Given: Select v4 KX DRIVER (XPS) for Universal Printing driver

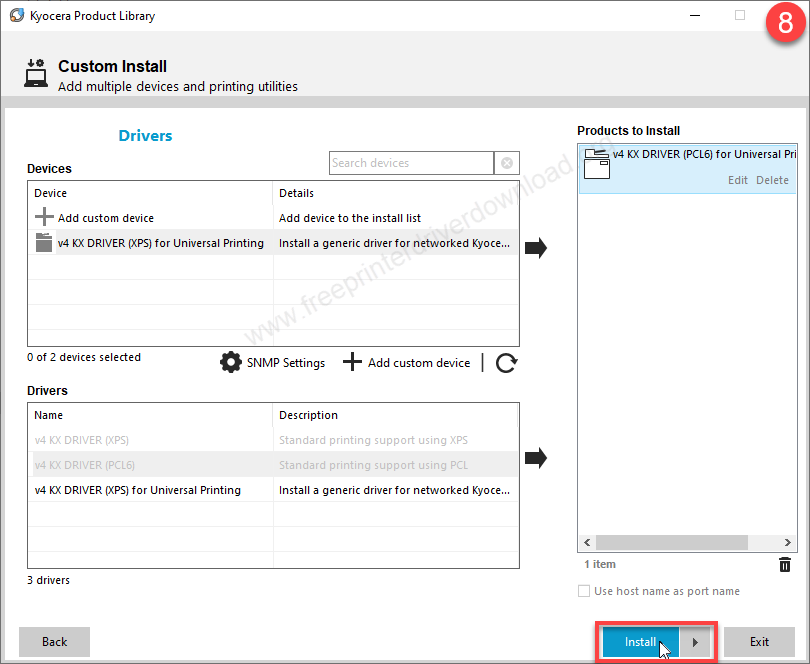Looking at the screenshot, I should (137, 490).
